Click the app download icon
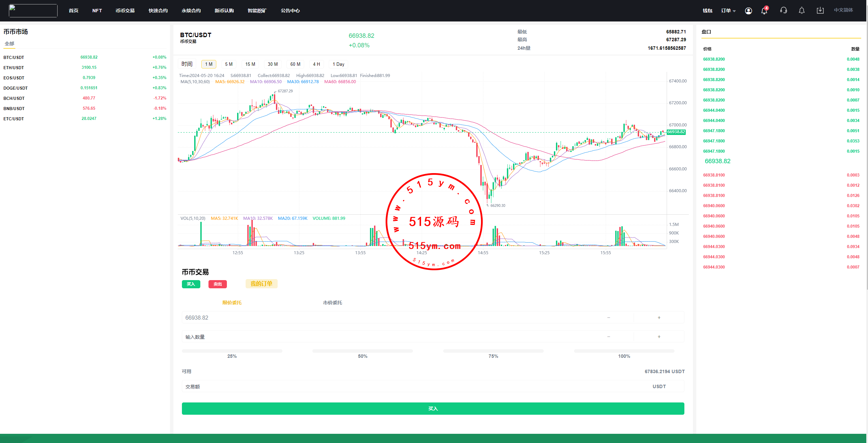The width and height of the screenshot is (868, 443). coord(820,11)
